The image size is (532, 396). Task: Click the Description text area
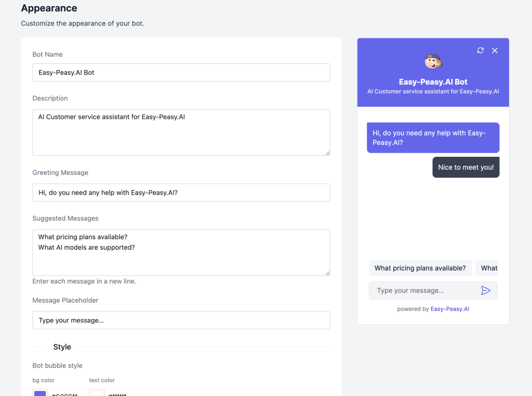coord(181,132)
